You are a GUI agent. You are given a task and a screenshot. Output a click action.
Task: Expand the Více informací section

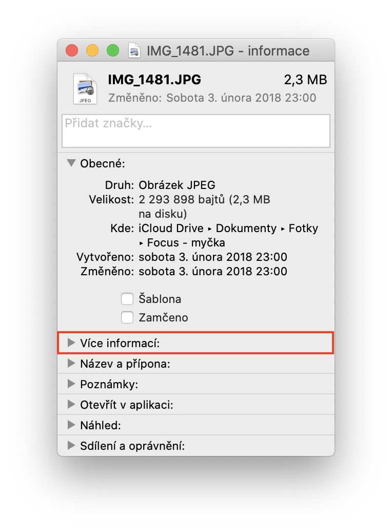point(71,343)
